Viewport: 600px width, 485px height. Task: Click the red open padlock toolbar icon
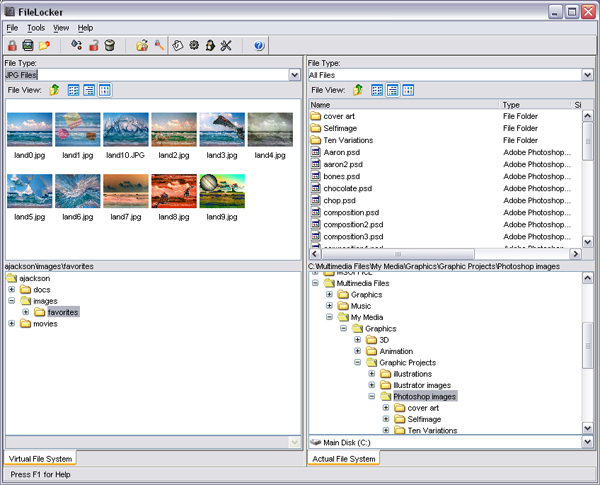(x=94, y=46)
